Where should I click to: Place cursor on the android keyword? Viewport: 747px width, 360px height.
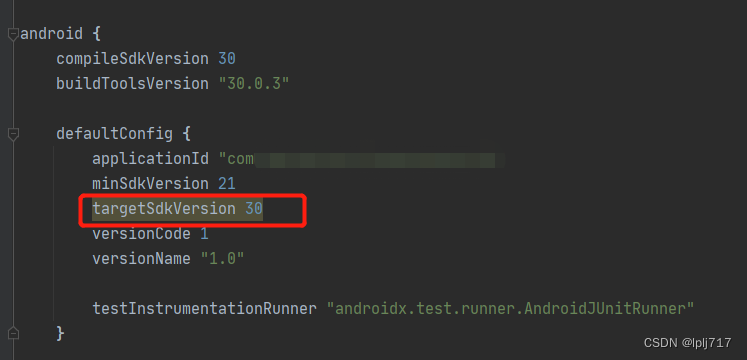51,34
